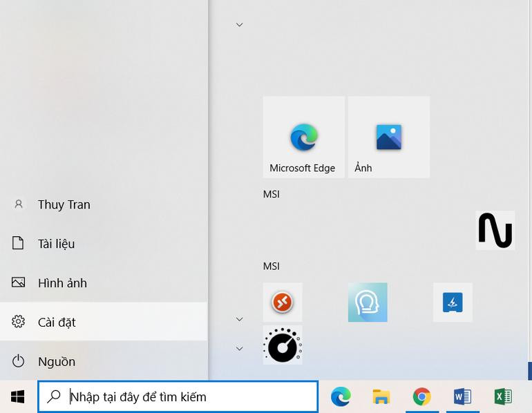Launch Excel from the taskbar
The width and height of the screenshot is (532, 413).
click(x=503, y=396)
